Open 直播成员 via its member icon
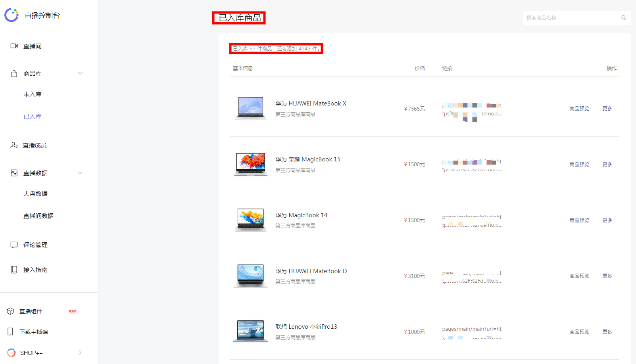 pyautogui.click(x=14, y=145)
